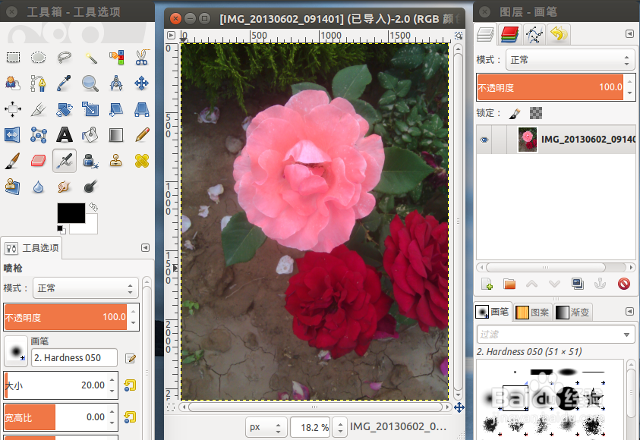Create a new layer
The height and width of the screenshot is (440, 640).
click(x=487, y=284)
